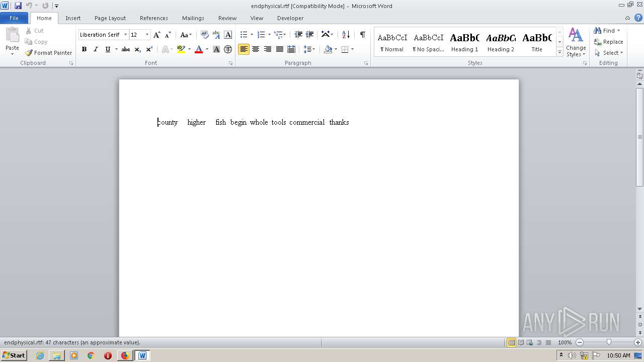This screenshot has height=362, width=644.
Task: Click the Format Painter button
Action: (x=49, y=53)
